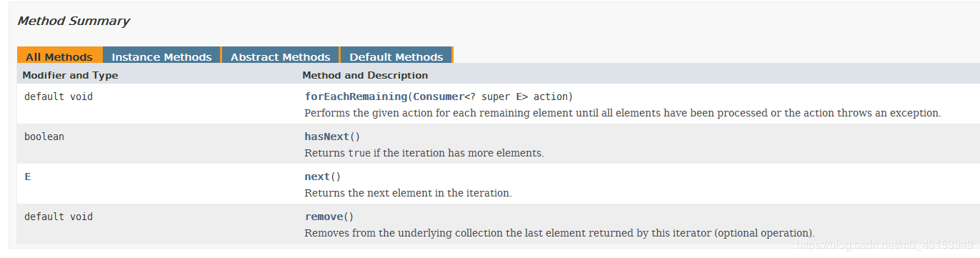980x258 pixels.
Task: Switch to the Instance Methods tab
Action: [x=161, y=56]
